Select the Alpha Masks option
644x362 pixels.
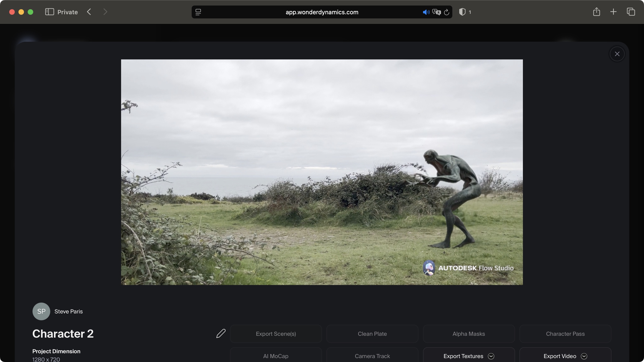[468, 333]
